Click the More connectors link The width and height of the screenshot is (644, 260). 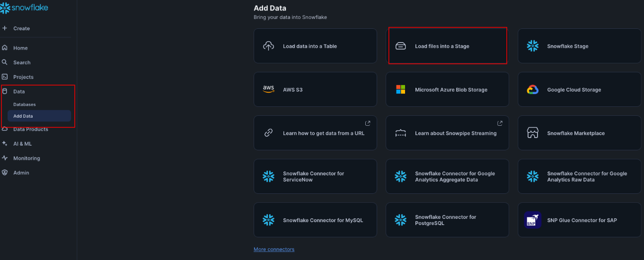pos(274,249)
